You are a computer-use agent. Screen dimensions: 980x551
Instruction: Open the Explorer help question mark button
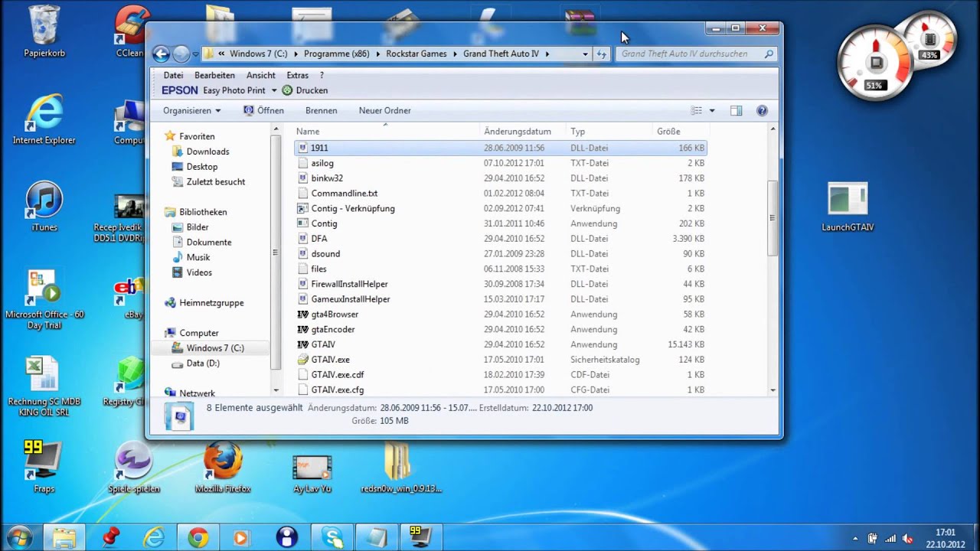(x=762, y=110)
